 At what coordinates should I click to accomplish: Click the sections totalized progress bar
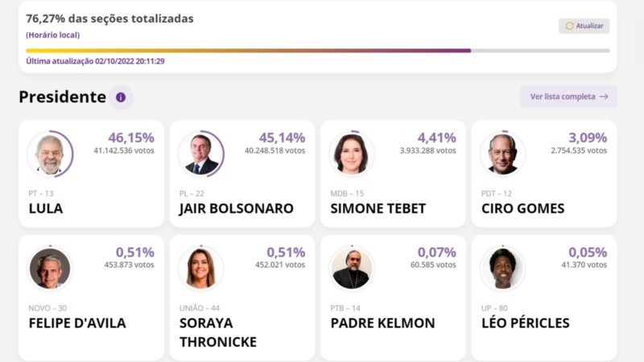tap(317, 51)
